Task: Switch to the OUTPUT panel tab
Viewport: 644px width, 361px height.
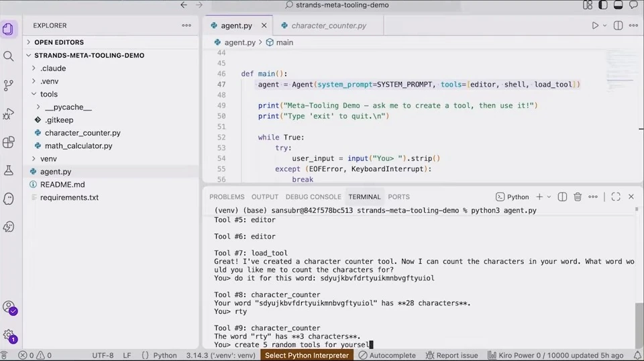Action: (265, 197)
